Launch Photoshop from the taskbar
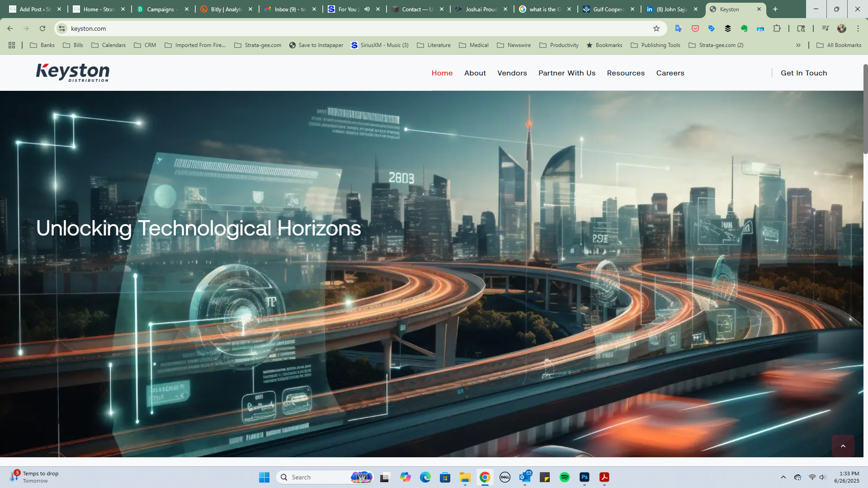 pyautogui.click(x=584, y=477)
